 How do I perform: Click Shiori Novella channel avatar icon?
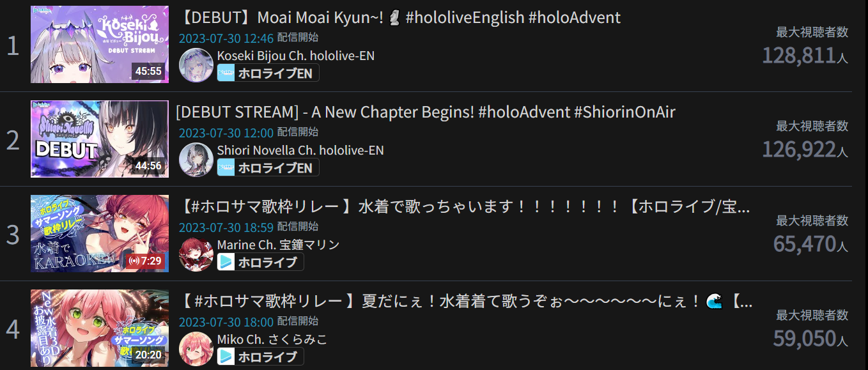click(x=196, y=160)
